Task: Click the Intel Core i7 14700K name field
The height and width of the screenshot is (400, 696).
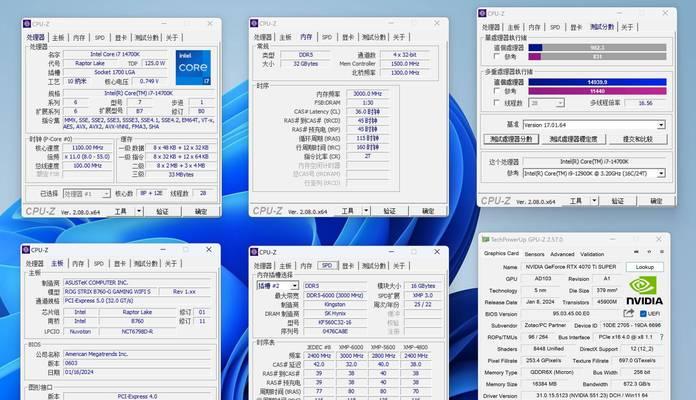Action: [115, 54]
